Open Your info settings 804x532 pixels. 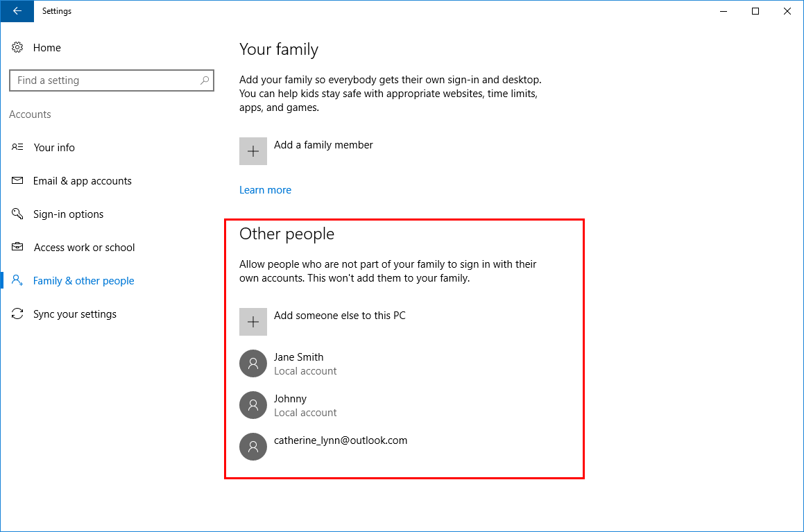tap(54, 148)
